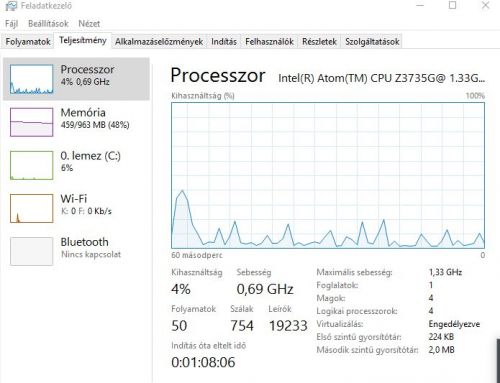Switch to the Folyamatok tab
This screenshot has width=500, height=383.
click(28, 42)
